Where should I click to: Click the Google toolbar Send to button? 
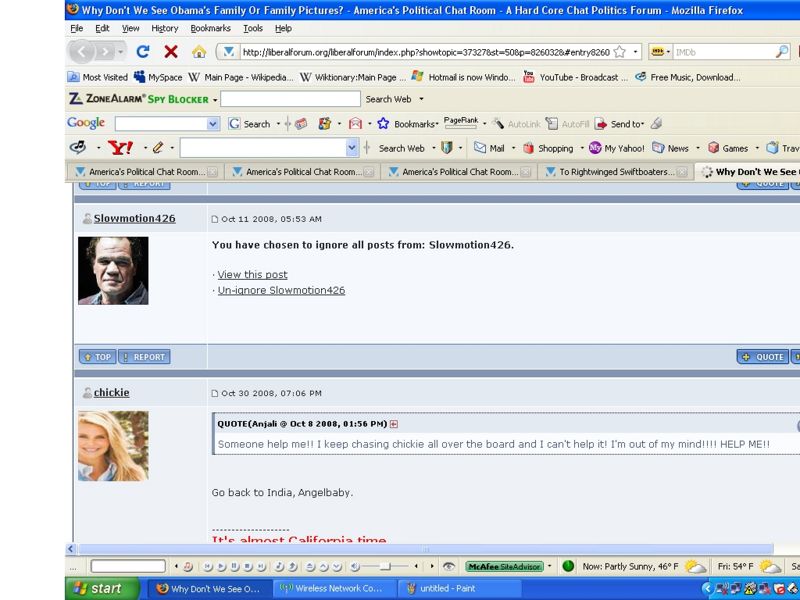point(620,124)
